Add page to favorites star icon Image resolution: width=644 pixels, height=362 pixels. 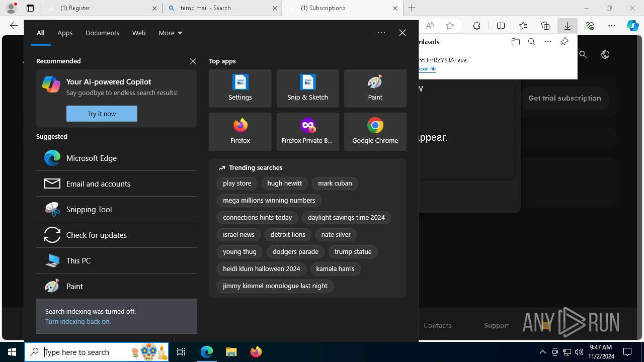(x=450, y=26)
